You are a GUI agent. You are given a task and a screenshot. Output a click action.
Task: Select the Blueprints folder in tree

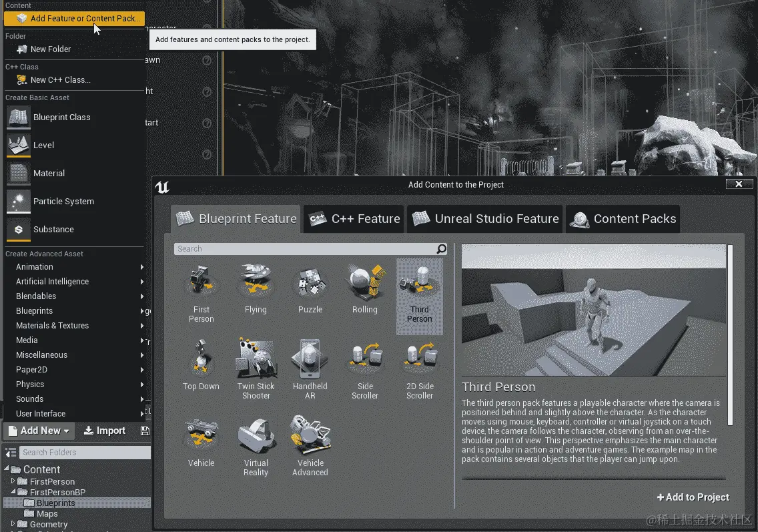pyautogui.click(x=55, y=503)
